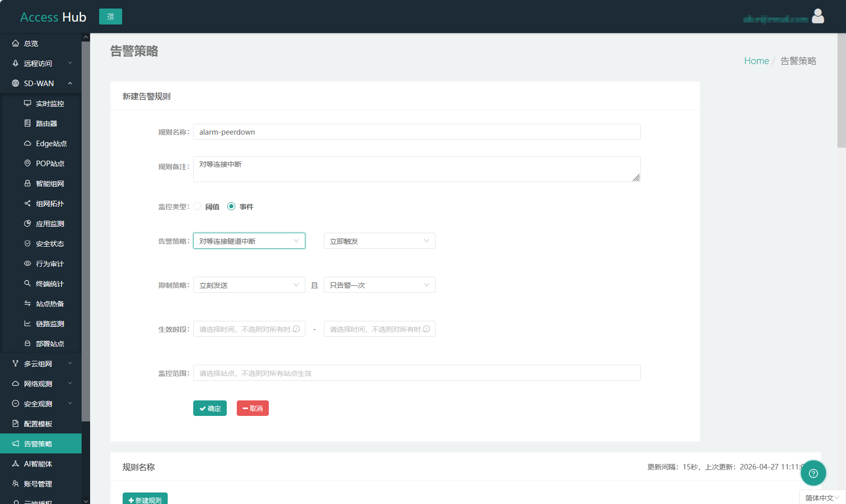Click the clock icon in start time field

click(x=296, y=329)
